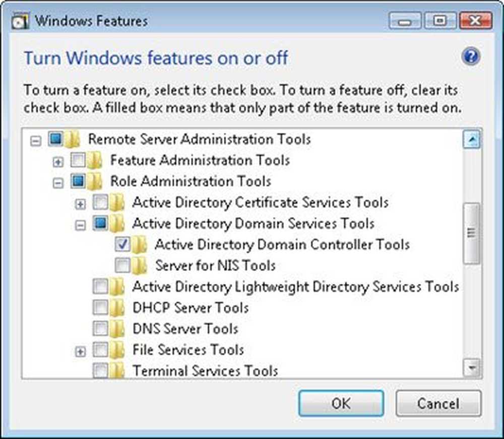Toggle Remote Server Administration Tools checkbox
Image resolution: width=504 pixels, height=439 pixels.
tap(55, 139)
